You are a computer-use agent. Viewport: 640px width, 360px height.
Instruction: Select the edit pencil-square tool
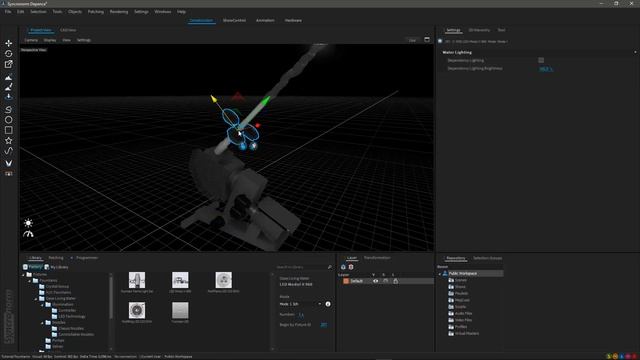click(x=9, y=64)
